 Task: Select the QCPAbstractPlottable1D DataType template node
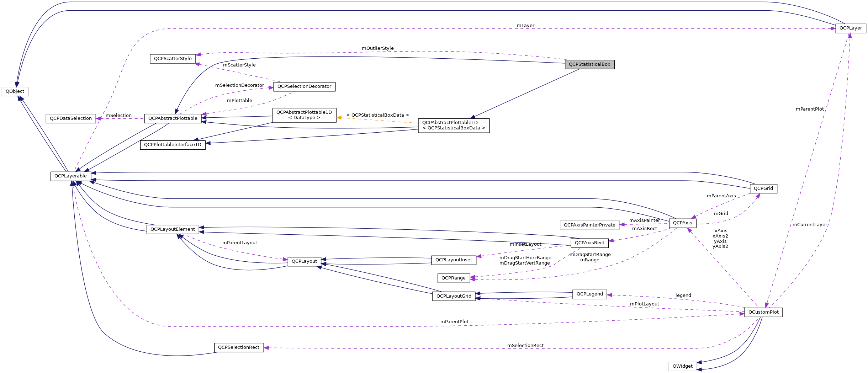tap(304, 115)
